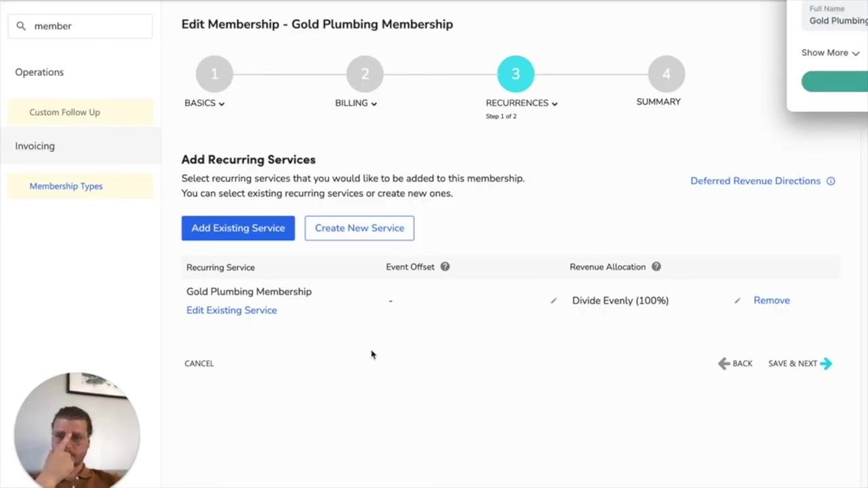Select the step 3 Recurrences circle
This screenshot has height=488, width=868.
coord(515,74)
